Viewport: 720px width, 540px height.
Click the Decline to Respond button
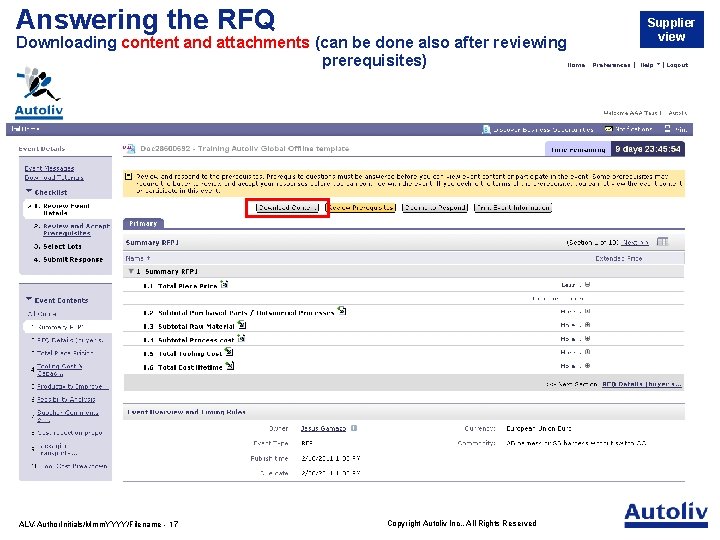tap(434, 208)
